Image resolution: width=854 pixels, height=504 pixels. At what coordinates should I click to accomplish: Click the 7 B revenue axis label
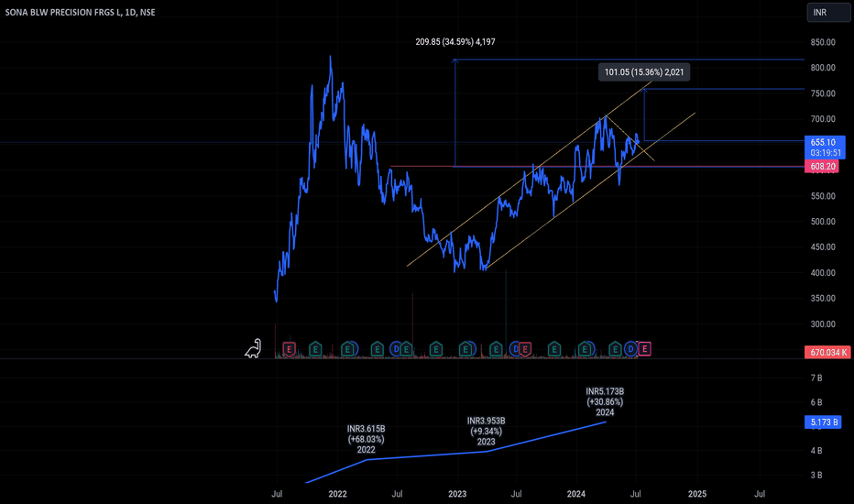point(816,378)
